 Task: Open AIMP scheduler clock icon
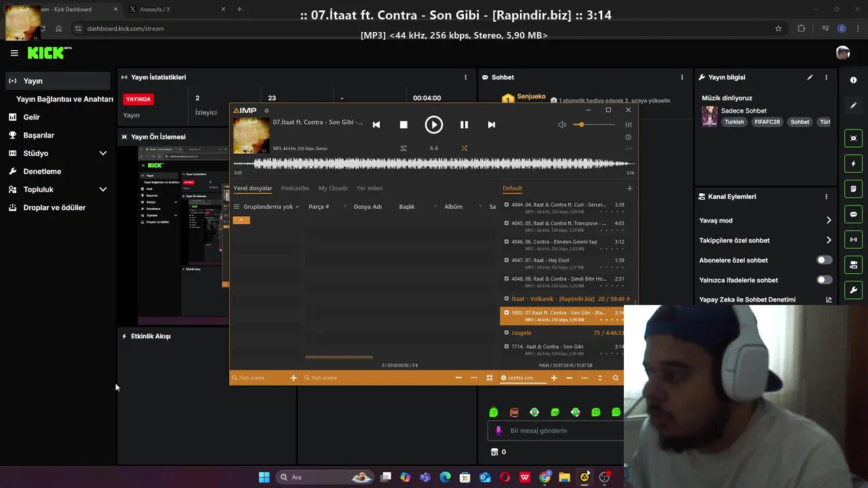628,137
